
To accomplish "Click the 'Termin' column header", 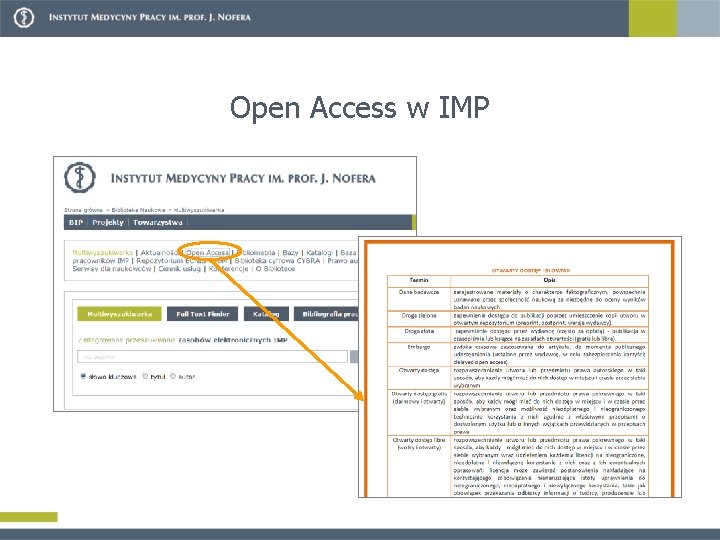I will click(419, 280).
